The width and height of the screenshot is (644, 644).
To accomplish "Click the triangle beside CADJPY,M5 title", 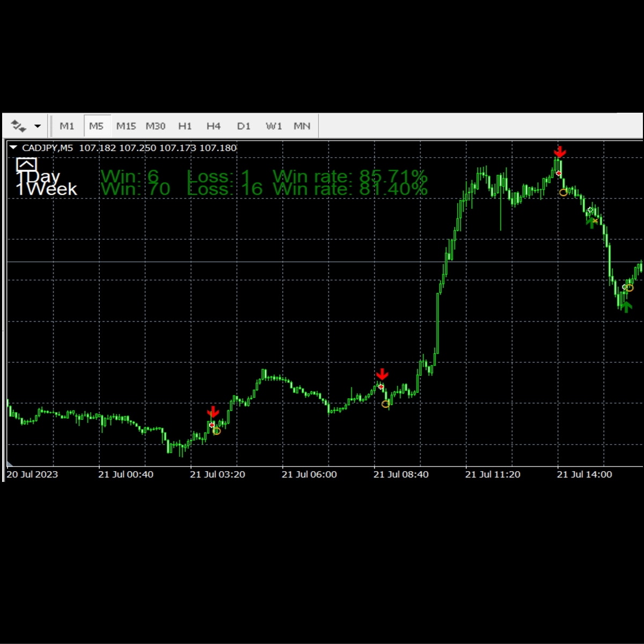I will coord(13,147).
